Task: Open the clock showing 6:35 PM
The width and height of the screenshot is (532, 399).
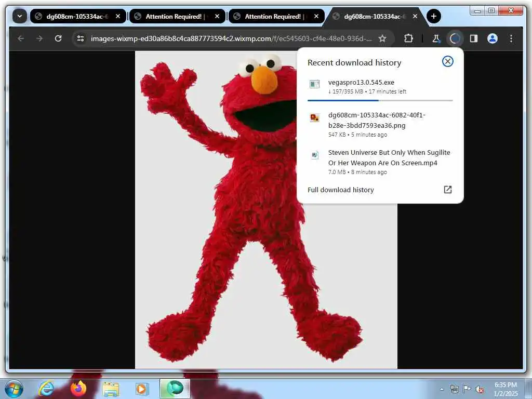Action: tap(506, 389)
